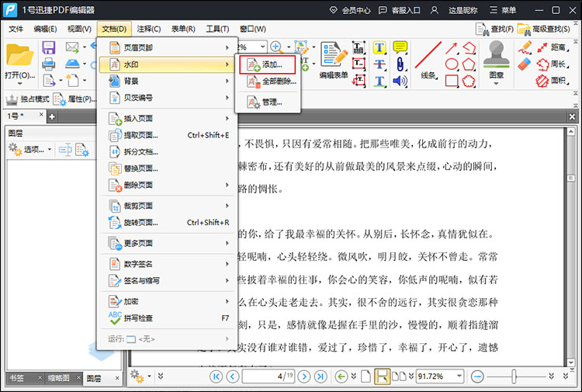The image size is (582, 392).
Task: Select the Stamp (图章) tool
Action: tap(496, 57)
